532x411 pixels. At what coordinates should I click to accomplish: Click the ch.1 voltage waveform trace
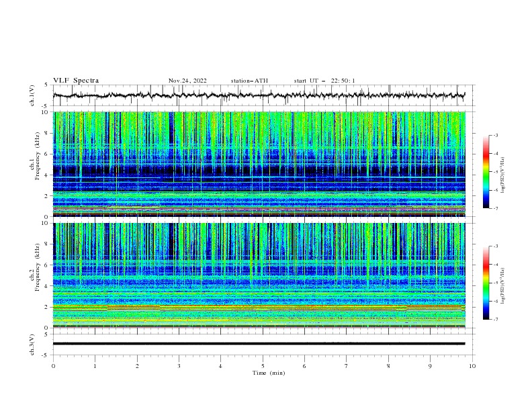click(x=259, y=95)
